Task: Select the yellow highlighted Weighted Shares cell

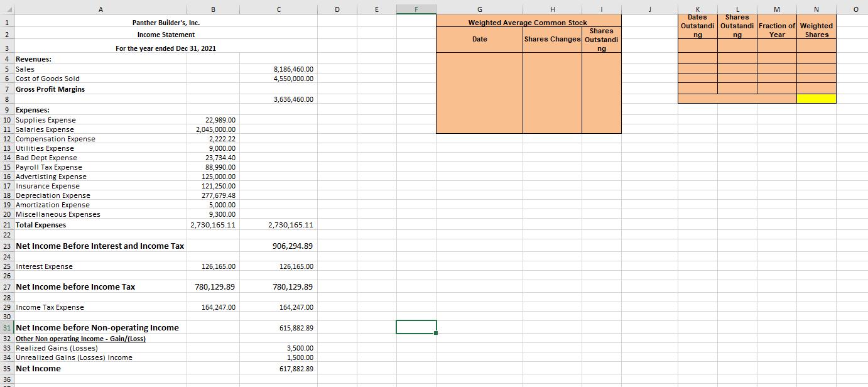Action: (x=816, y=98)
